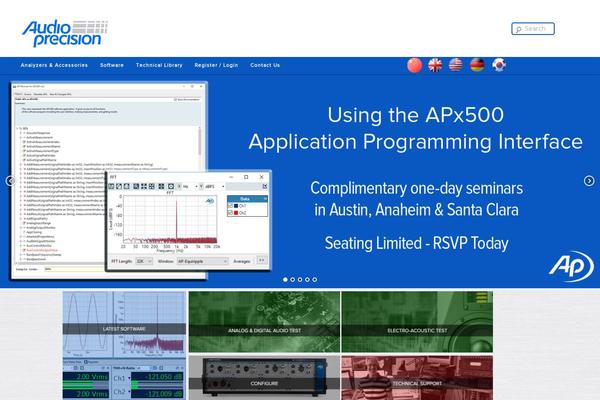600x400 pixels.
Task: Jump to the fifth carousel dot
Action: (x=314, y=280)
